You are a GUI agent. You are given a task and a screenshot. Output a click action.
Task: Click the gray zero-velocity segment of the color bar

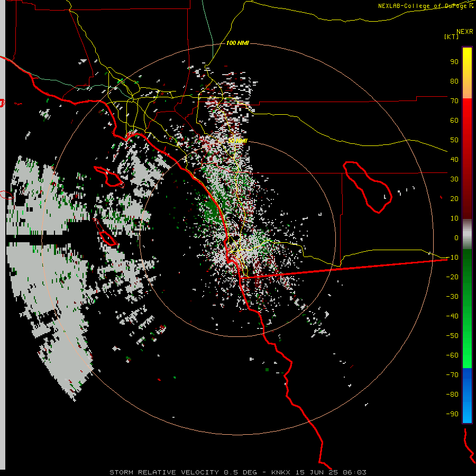(x=467, y=234)
